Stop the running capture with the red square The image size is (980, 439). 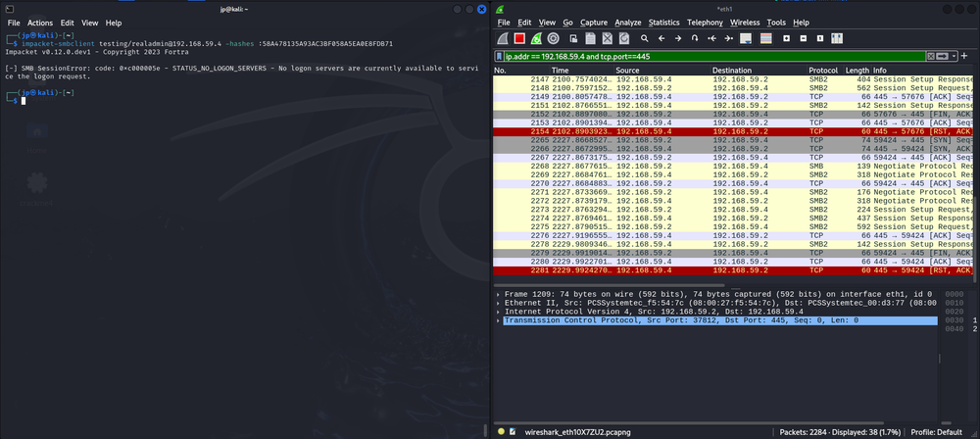coord(519,38)
